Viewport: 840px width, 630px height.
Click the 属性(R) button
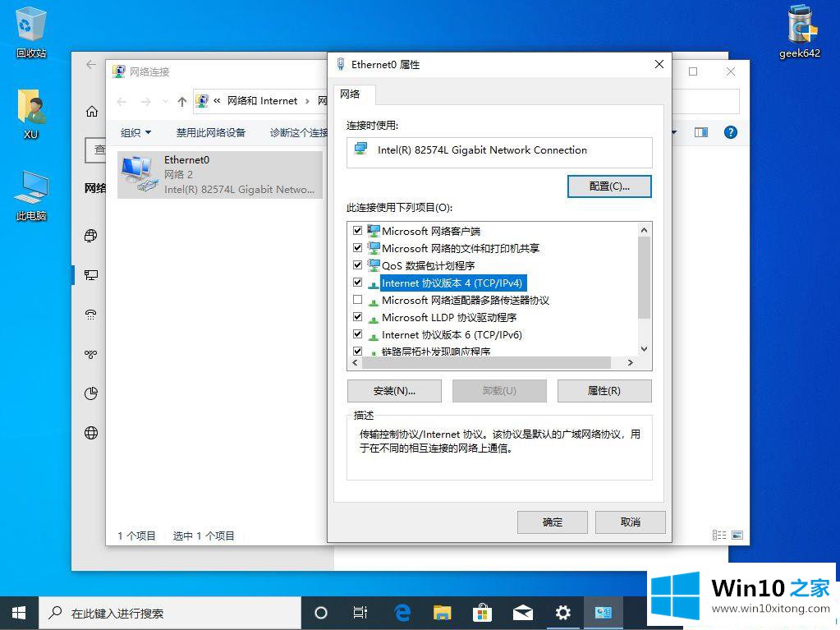pyautogui.click(x=604, y=391)
